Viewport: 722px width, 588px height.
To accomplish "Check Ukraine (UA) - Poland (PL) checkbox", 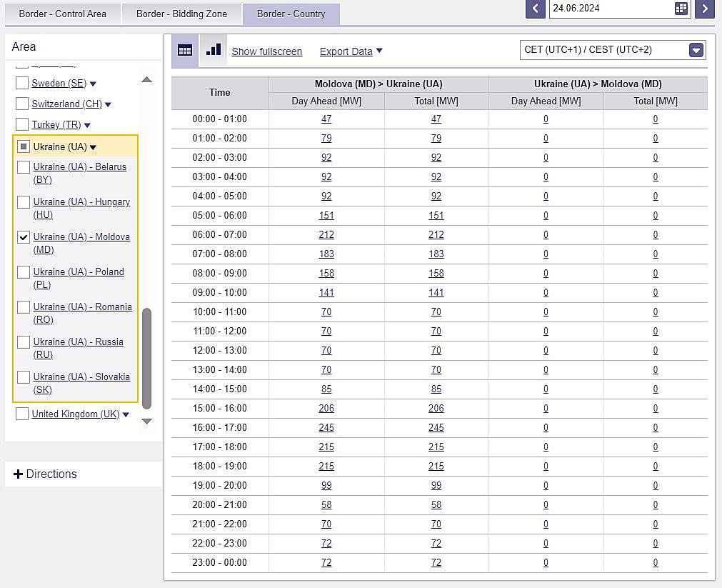I will click(24, 272).
